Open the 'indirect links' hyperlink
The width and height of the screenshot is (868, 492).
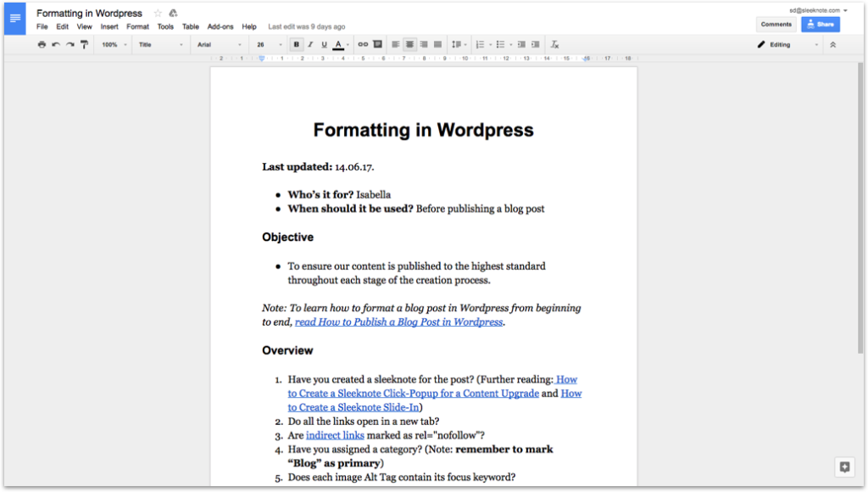point(335,435)
